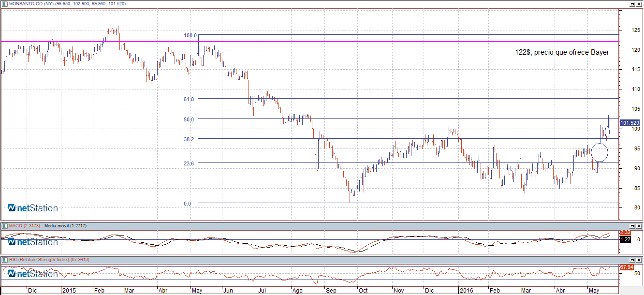Click the Fibonacci 38.2 level label
644x295 pixels.
[189, 139]
